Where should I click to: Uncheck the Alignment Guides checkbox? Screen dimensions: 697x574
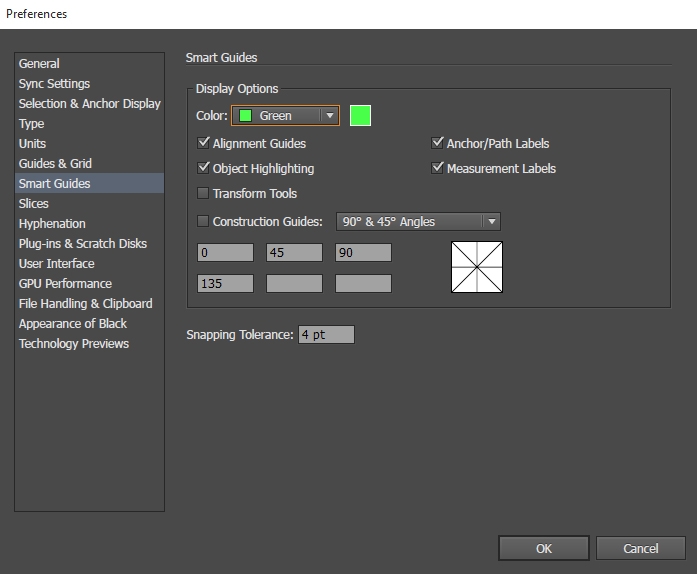pyautogui.click(x=203, y=143)
